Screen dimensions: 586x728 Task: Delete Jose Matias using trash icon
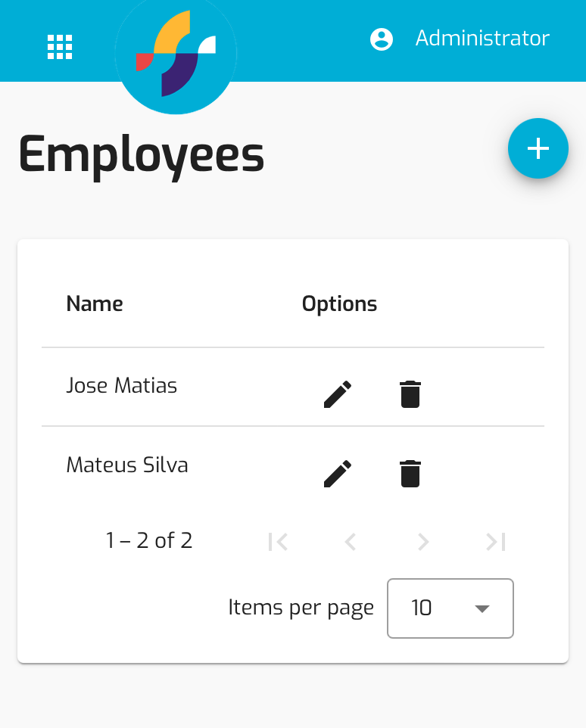coord(410,394)
